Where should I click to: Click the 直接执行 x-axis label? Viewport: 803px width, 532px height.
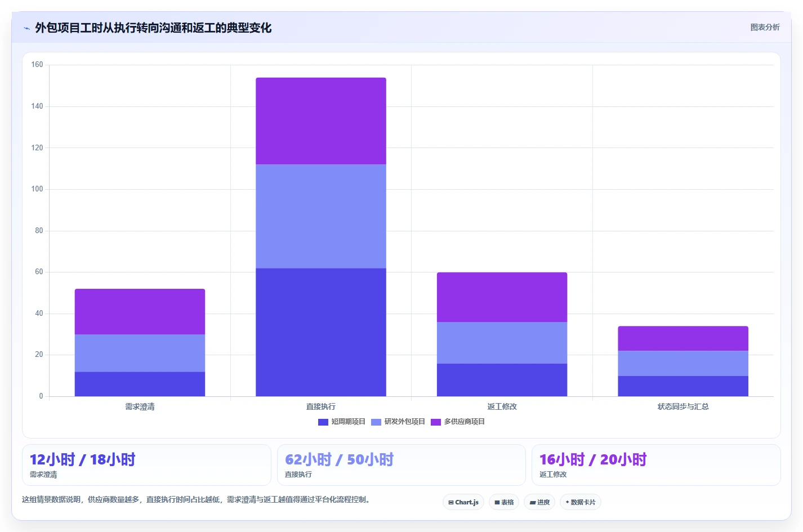pyautogui.click(x=321, y=406)
